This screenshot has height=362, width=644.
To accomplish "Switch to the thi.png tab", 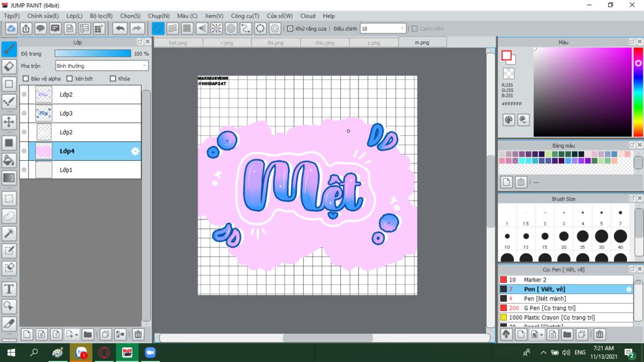I will pos(275,43).
